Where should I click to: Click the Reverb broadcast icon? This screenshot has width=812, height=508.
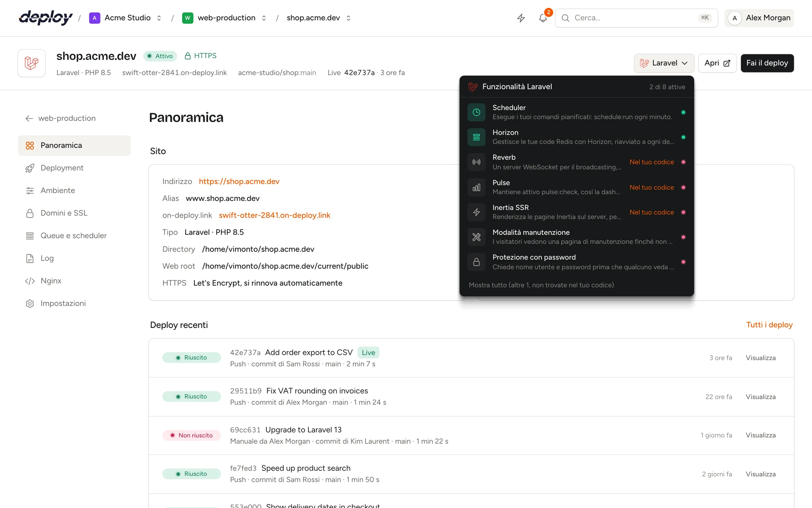[476, 162]
